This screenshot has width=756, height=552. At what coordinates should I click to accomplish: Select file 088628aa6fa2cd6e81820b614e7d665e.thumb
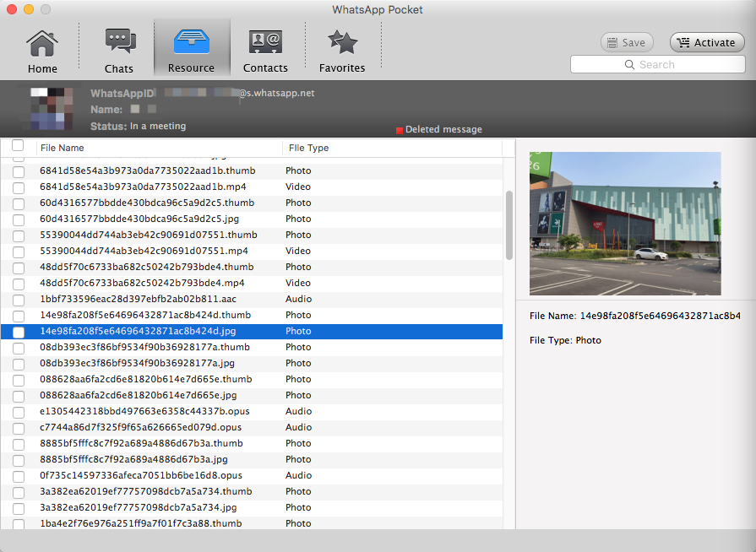[145, 379]
